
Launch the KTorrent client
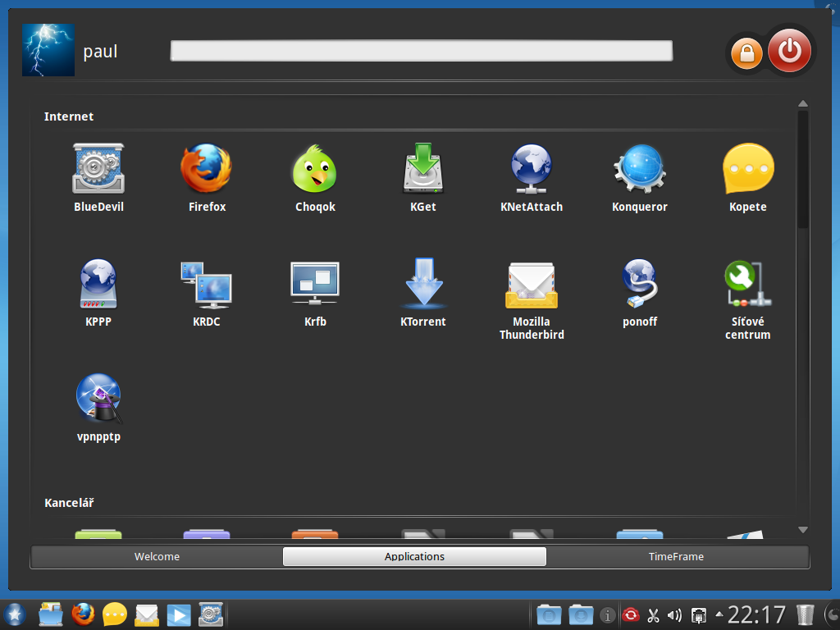click(x=423, y=293)
